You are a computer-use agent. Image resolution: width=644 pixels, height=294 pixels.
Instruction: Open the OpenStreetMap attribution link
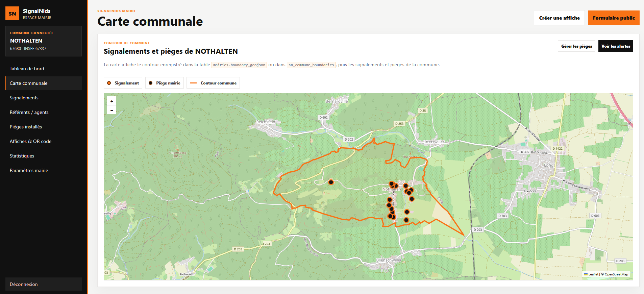616,274
